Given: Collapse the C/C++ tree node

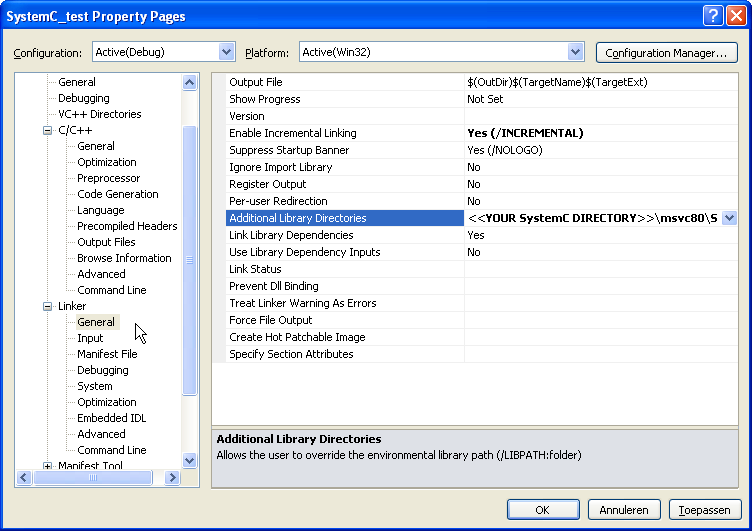Looking at the screenshot, I should coord(47,130).
